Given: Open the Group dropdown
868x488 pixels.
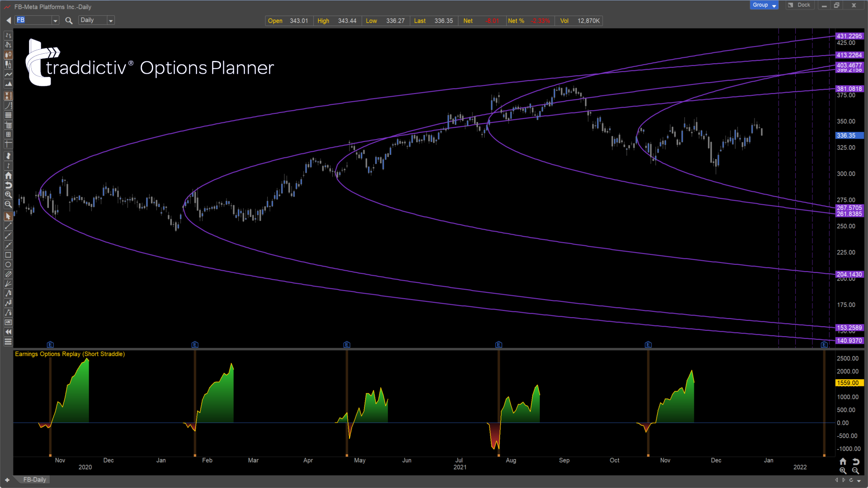Looking at the screenshot, I should [x=764, y=5].
